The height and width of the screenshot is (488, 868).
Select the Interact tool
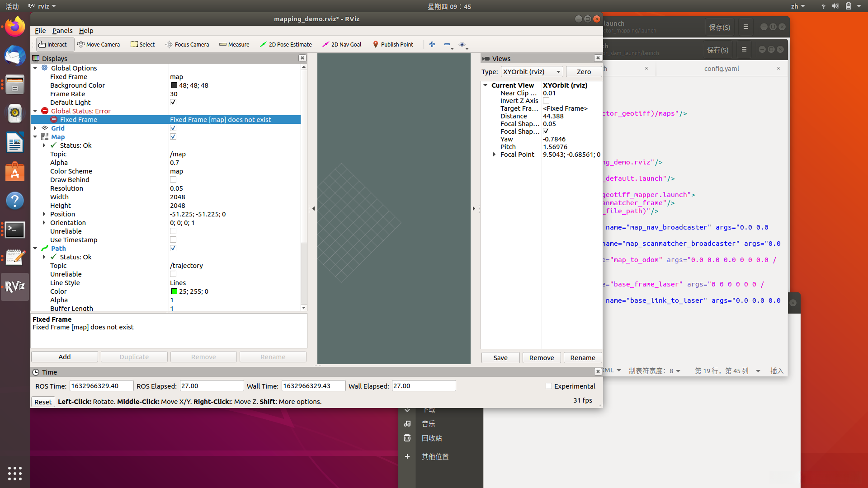click(53, 44)
